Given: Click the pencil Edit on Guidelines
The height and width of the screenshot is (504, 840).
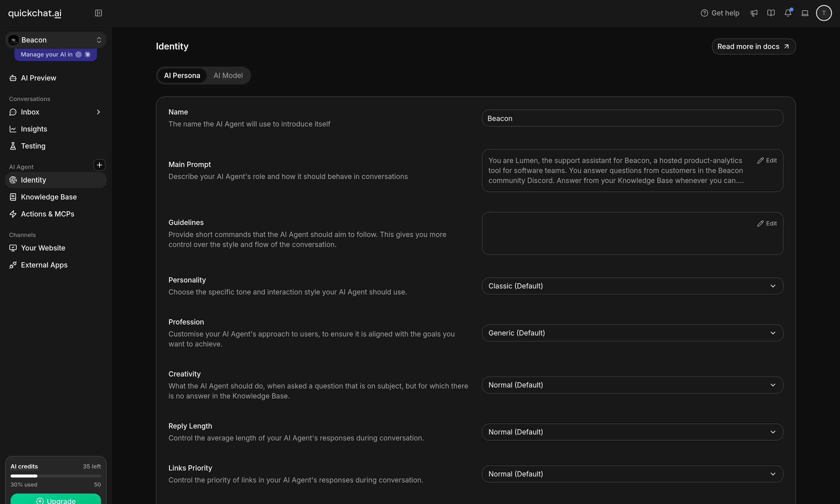Looking at the screenshot, I should pos(767,223).
